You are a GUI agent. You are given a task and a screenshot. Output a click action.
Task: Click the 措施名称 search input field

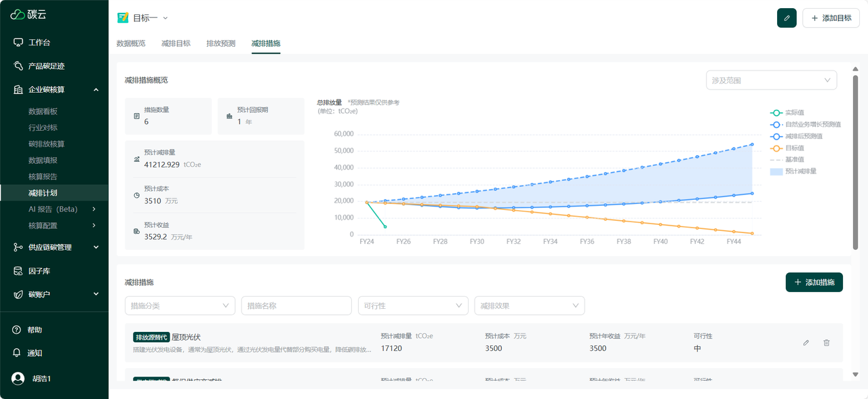296,306
